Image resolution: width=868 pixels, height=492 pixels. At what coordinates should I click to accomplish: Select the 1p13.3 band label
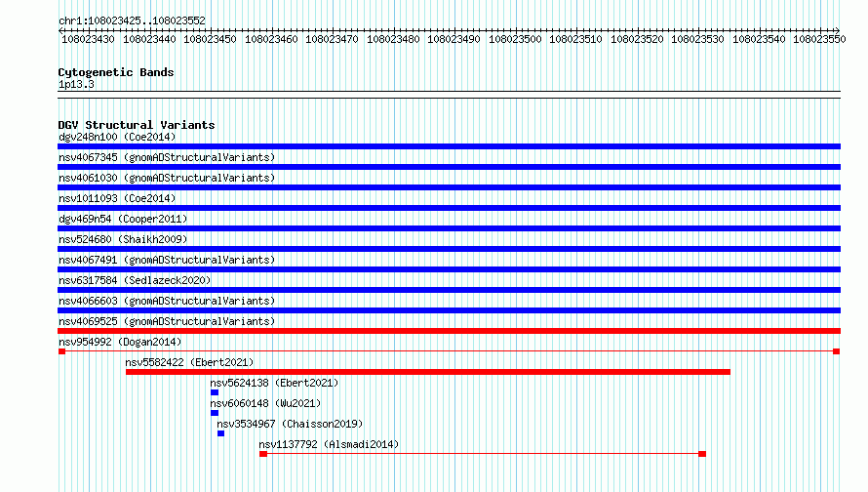tap(76, 84)
